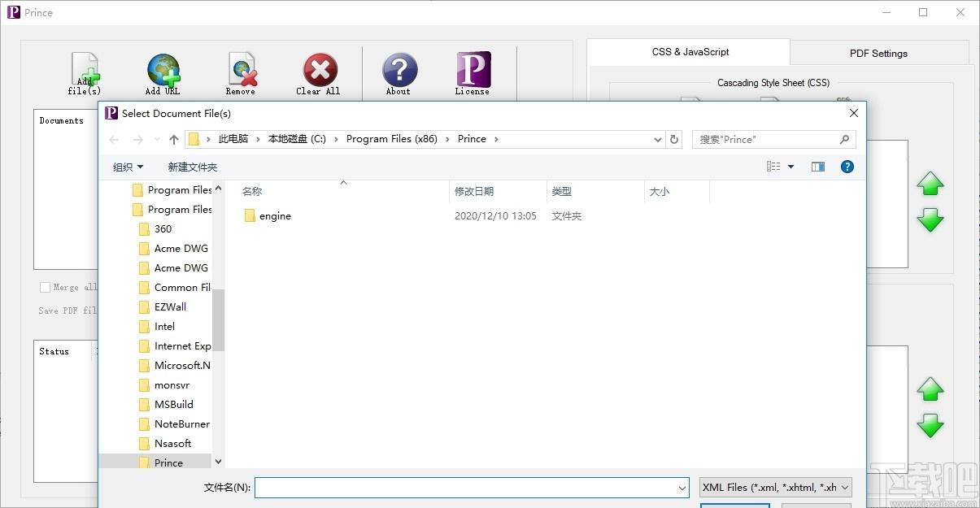Open the XML Files type filter dropdown
The width and height of the screenshot is (980, 508).
[x=776, y=488]
